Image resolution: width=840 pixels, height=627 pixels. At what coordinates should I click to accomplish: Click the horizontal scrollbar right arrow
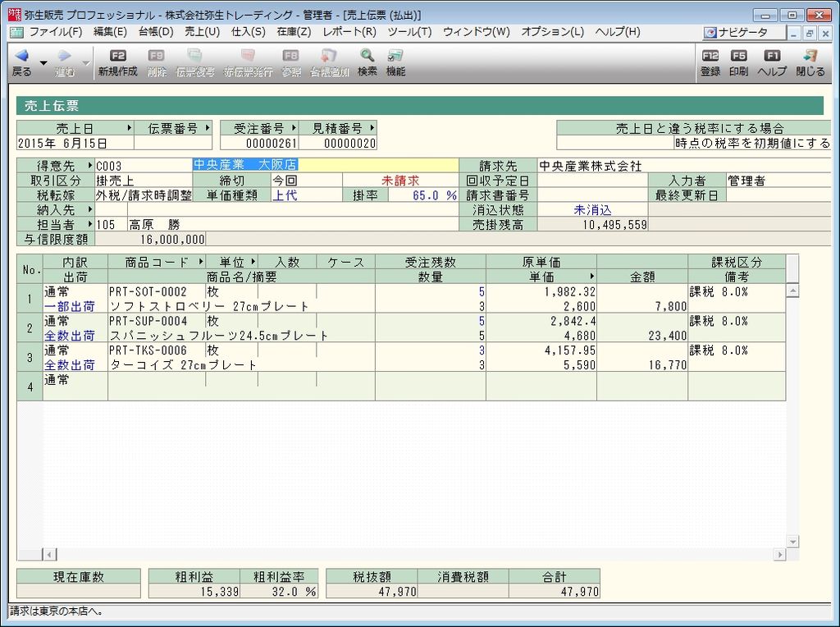point(779,554)
